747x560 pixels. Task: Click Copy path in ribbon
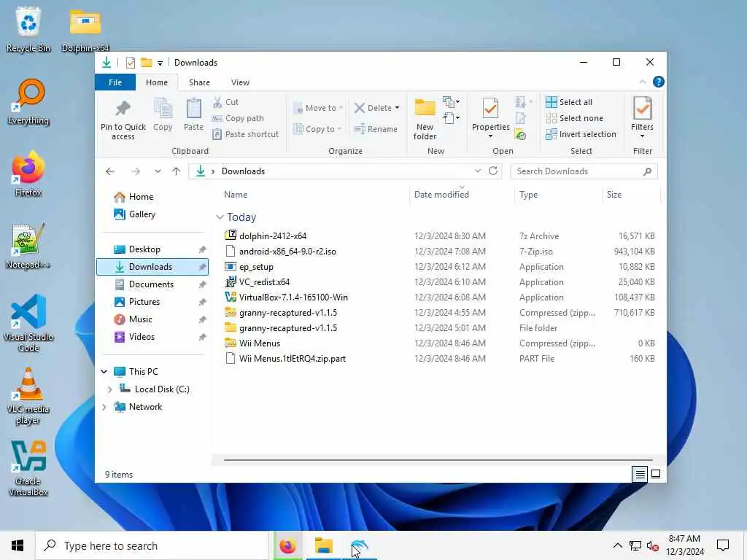pyautogui.click(x=239, y=118)
